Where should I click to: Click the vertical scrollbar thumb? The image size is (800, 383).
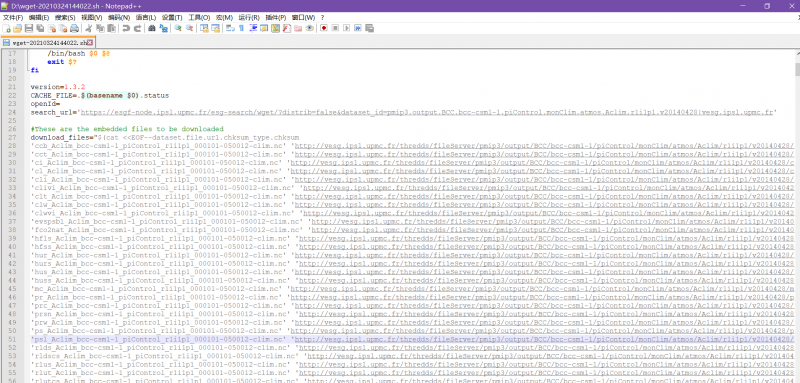click(x=796, y=69)
